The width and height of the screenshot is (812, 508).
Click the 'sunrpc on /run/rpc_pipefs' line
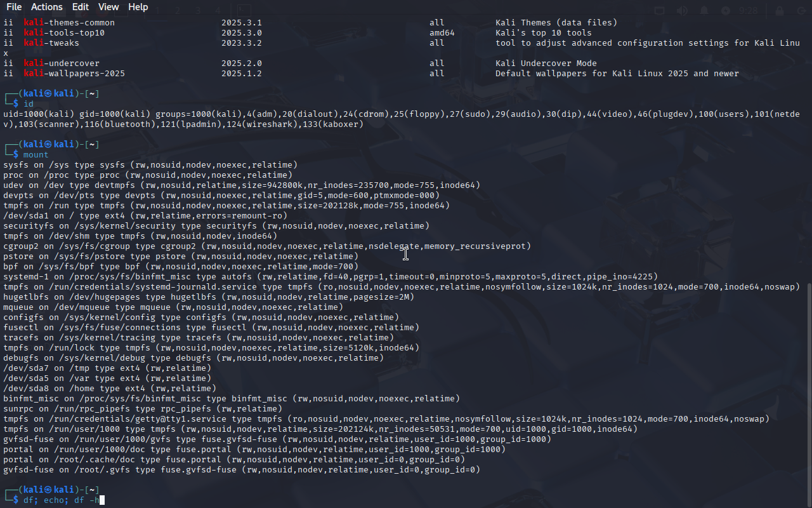pyautogui.click(x=143, y=409)
